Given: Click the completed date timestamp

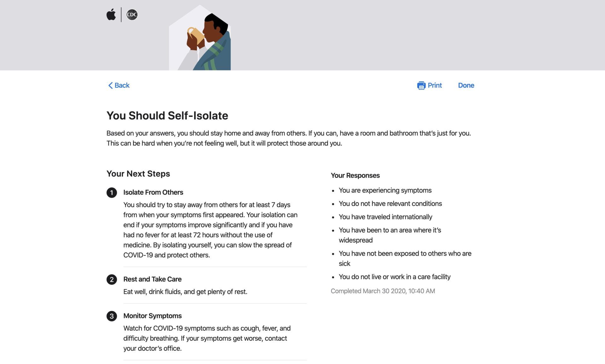Looking at the screenshot, I should pos(383,291).
